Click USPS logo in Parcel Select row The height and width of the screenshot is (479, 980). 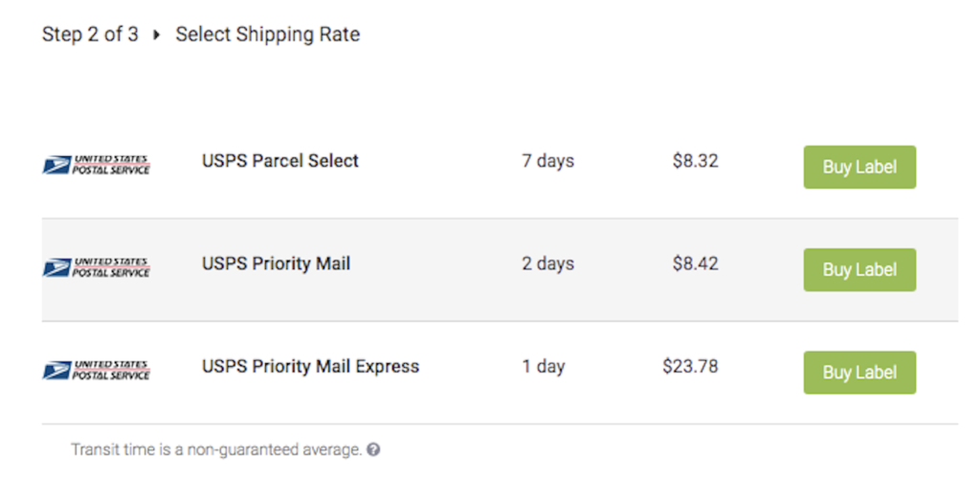[97, 164]
